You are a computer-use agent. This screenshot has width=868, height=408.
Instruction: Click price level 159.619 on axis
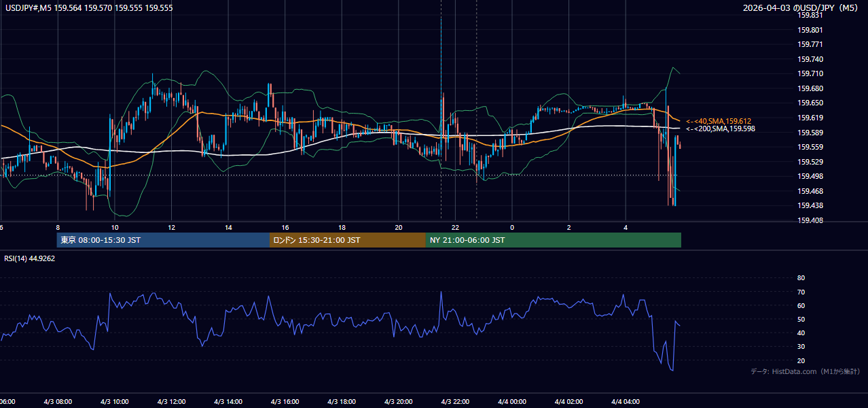pyautogui.click(x=810, y=118)
